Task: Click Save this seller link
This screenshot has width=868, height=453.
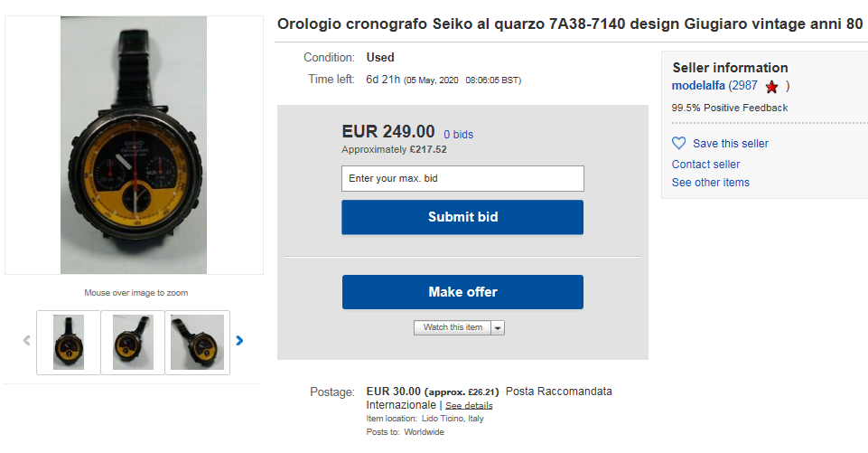Action: [x=730, y=144]
